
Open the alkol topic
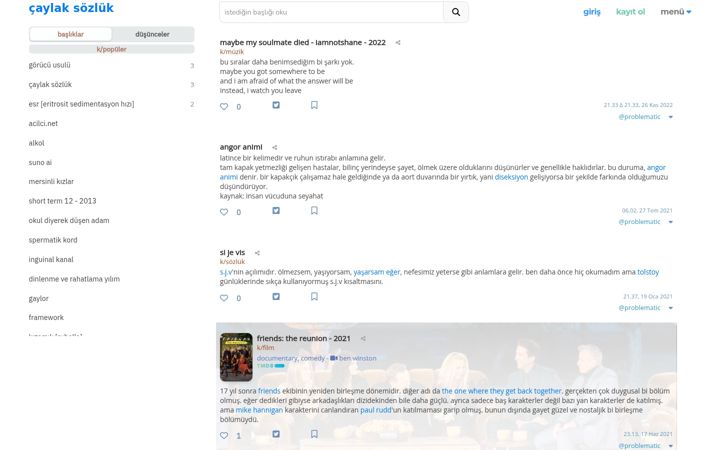click(36, 143)
